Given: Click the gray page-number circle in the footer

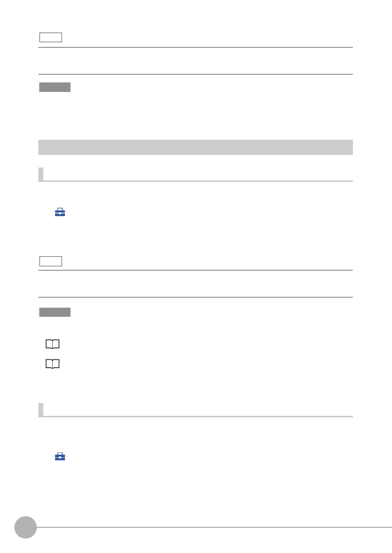Looking at the screenshot, I should [25, 528].
